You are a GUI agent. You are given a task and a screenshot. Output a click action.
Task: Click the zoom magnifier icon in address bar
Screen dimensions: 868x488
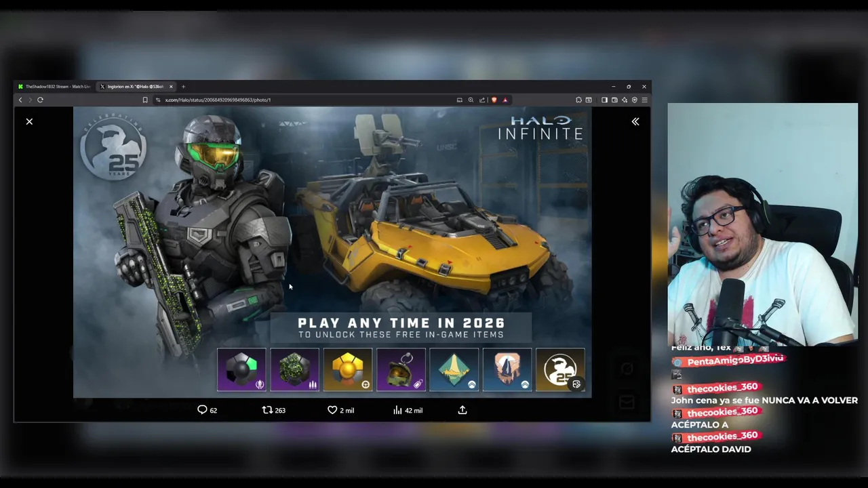pyautogui.click(x=471, y=100)
